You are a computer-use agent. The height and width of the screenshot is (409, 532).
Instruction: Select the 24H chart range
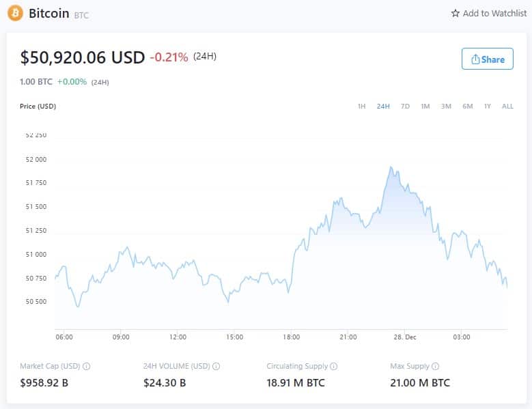[383, 106]
